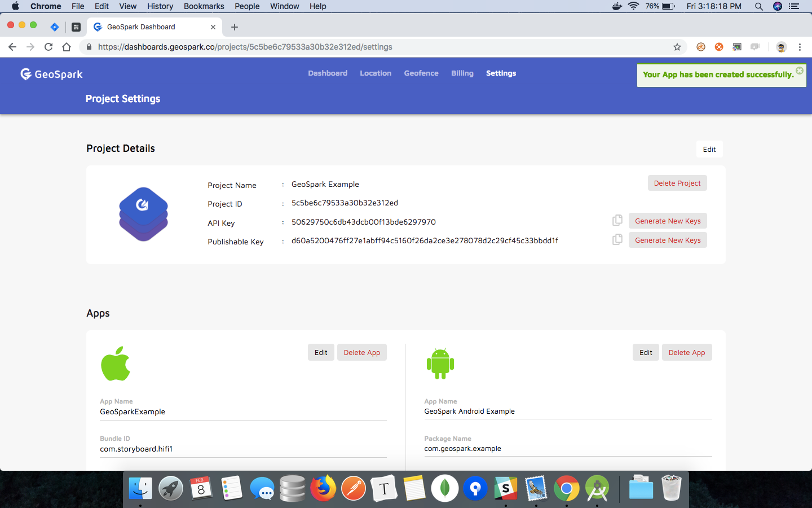Open Google Chrome from the dock
The width and height of the screenshot is (812, 508).
pyautogui.click(x=567, y=488)
